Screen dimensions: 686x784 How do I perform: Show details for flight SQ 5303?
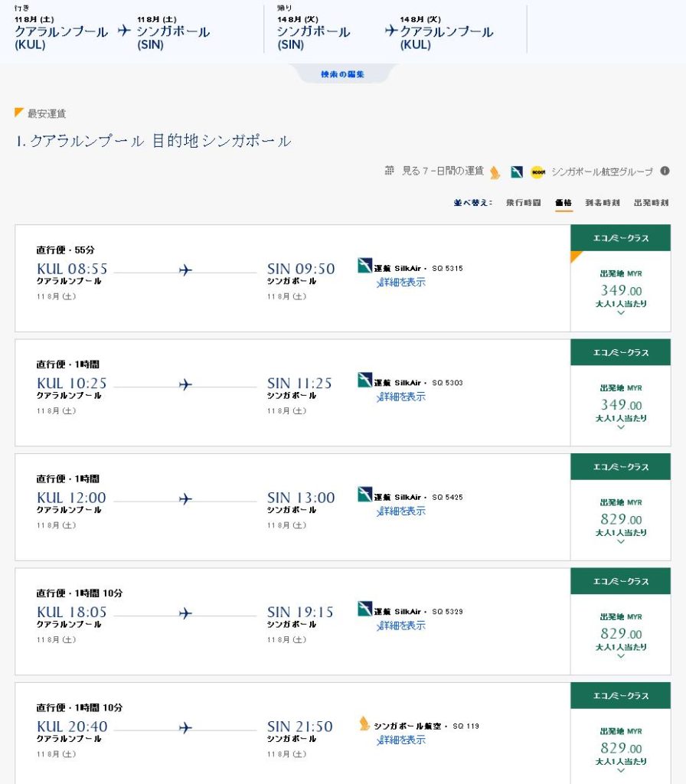(401, 397)
